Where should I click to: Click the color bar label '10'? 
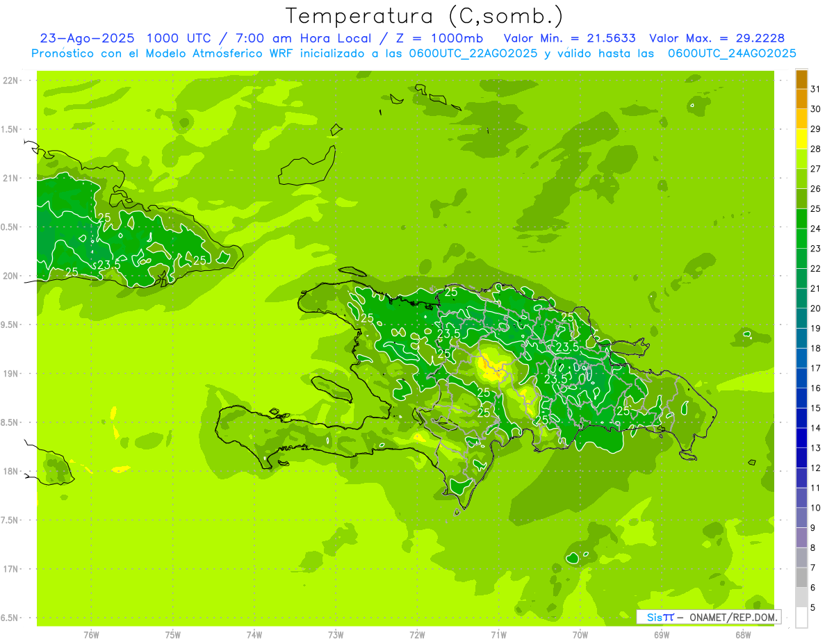[x=815, y=508]
